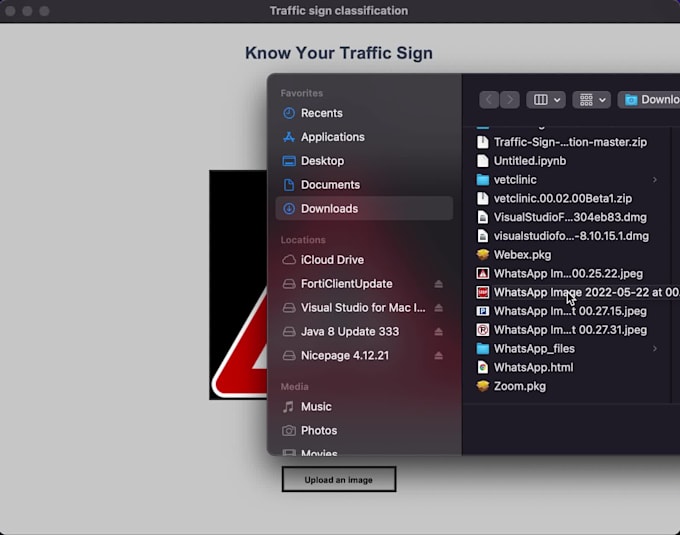Open iCloud Drive location
680x535 pixels.
point(364,260)
